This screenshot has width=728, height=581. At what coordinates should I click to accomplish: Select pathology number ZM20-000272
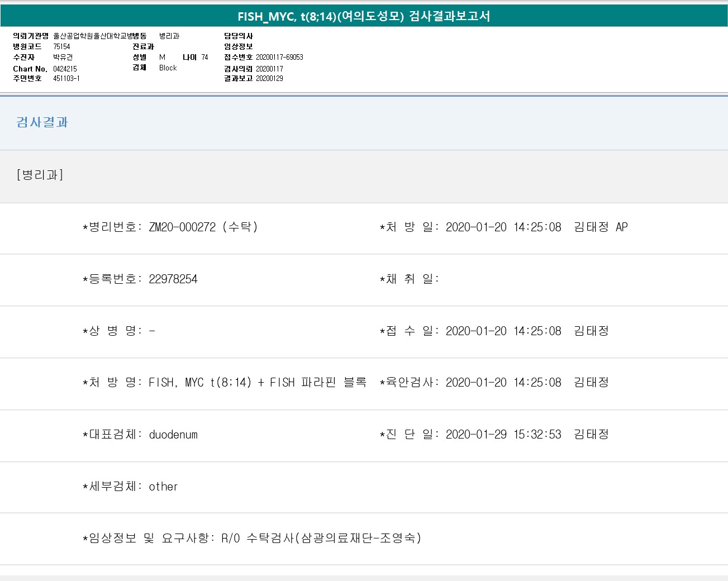[182, 227]
